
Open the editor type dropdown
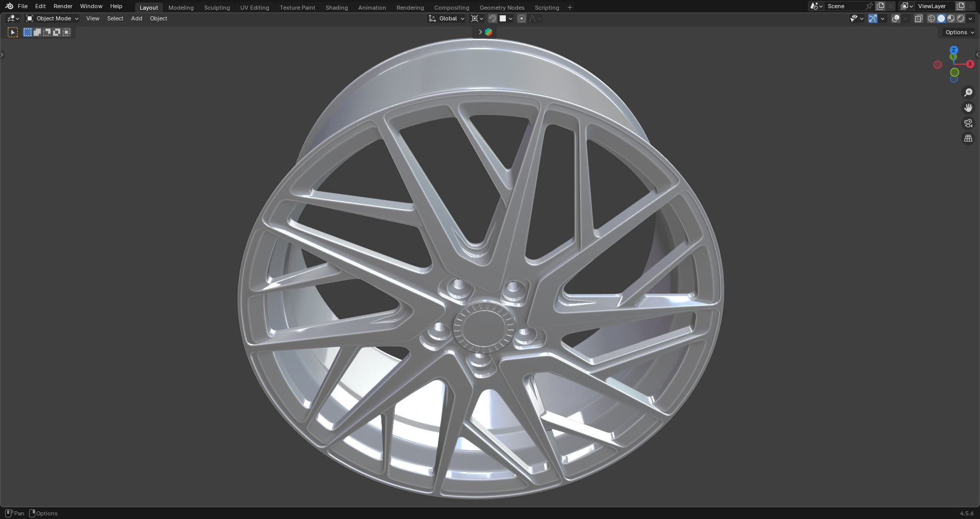point(13,18)
